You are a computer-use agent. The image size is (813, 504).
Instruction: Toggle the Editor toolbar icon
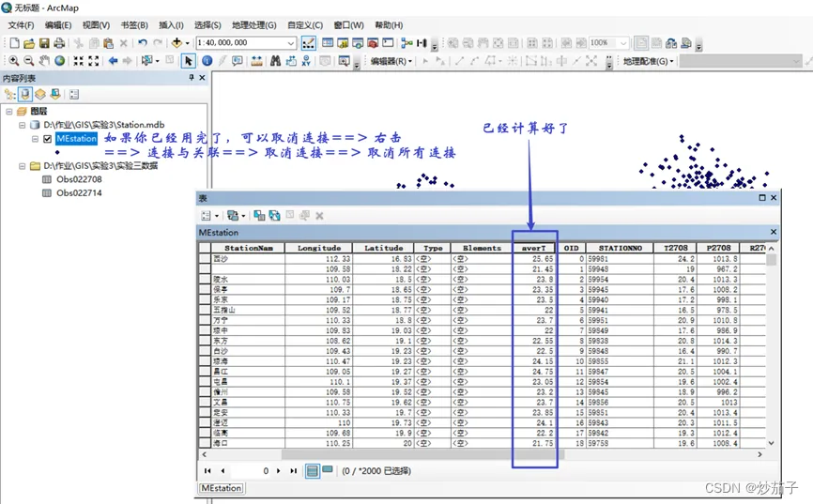308,43
